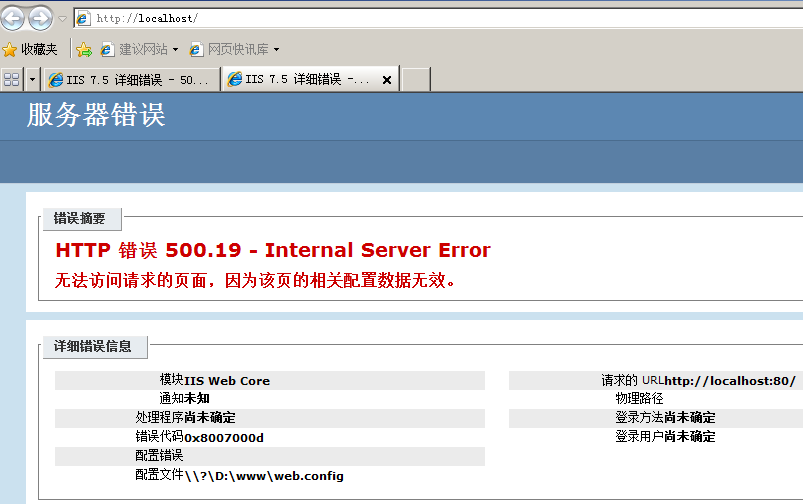Switch to the first IIS 7.5 详细错误 - 50... tab
Viewport: 803px width, 504px height.
coord(131,79)
